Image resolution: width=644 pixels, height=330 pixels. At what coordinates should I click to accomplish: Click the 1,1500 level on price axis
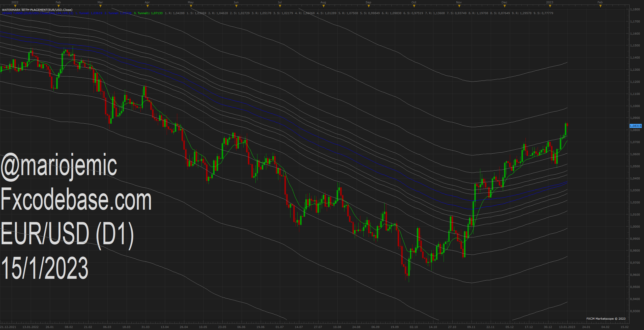635,46
